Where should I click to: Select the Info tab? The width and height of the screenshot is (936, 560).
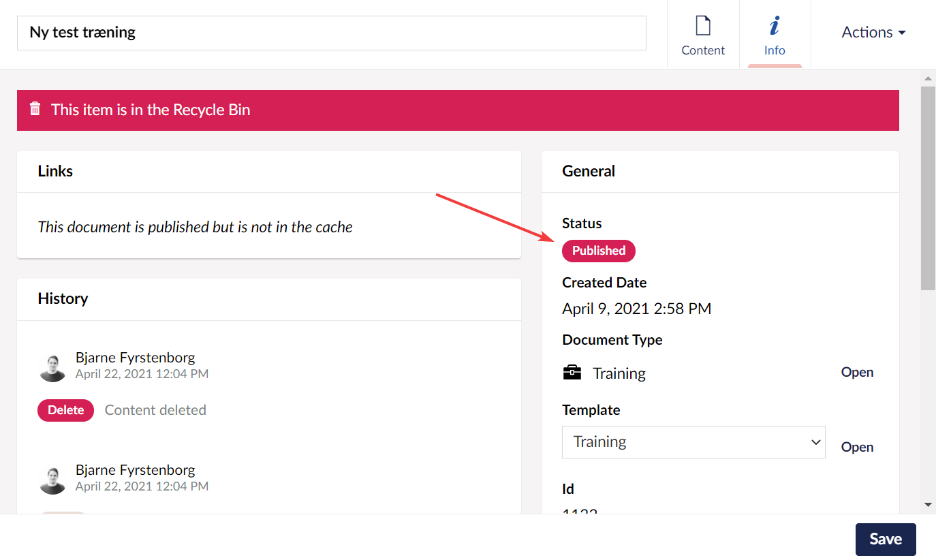point(774,34)
